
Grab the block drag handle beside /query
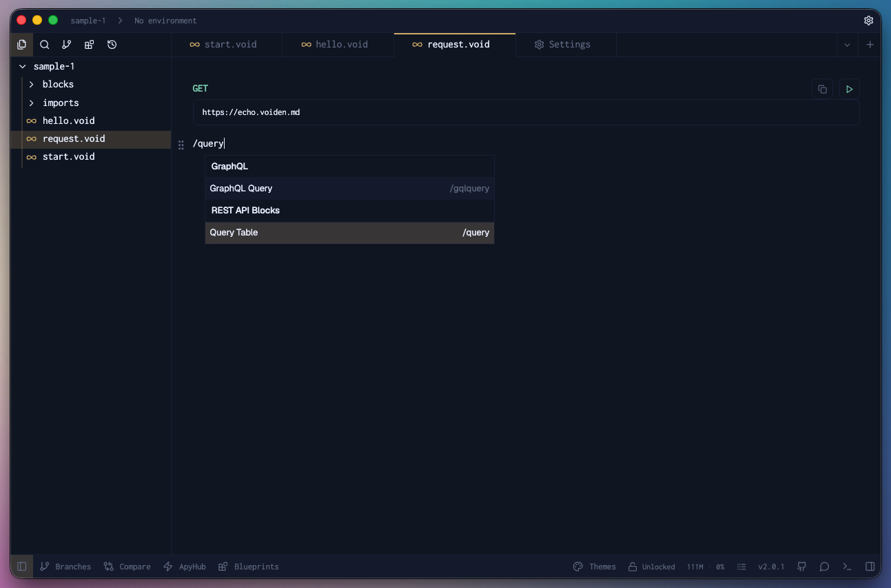tap(181, 145)
